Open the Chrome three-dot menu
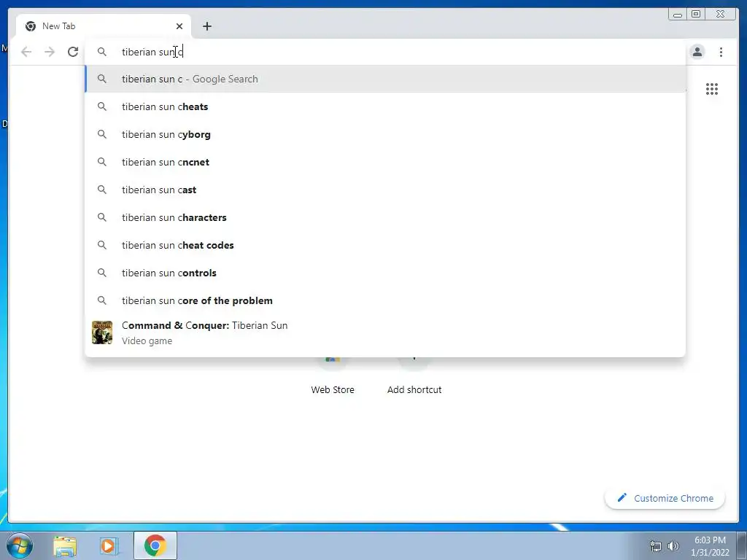Viewport: 747px width, 560px height. pyautogui.click(x=721, y=52)
